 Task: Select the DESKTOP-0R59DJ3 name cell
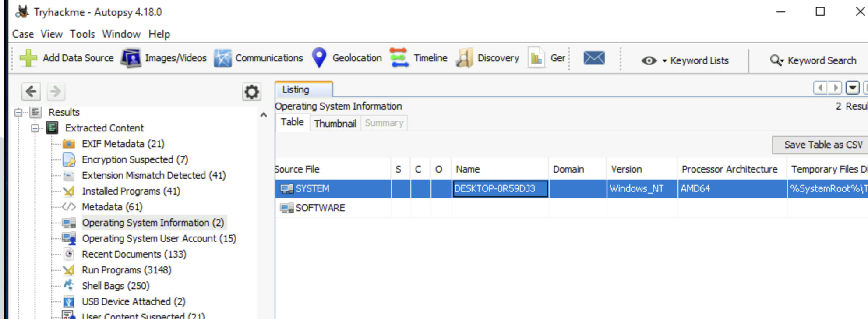[500, 189]
